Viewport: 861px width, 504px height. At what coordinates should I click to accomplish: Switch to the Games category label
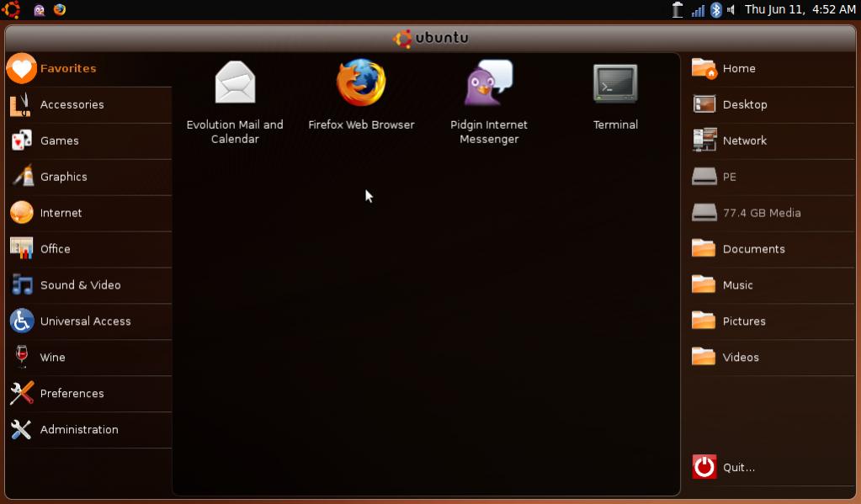59,141
